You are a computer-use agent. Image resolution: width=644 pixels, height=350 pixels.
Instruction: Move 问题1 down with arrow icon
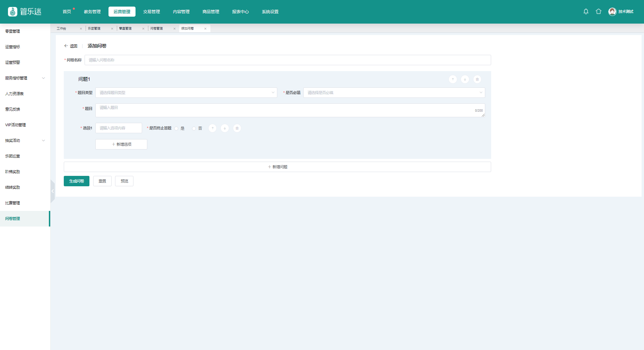(465, 79)
